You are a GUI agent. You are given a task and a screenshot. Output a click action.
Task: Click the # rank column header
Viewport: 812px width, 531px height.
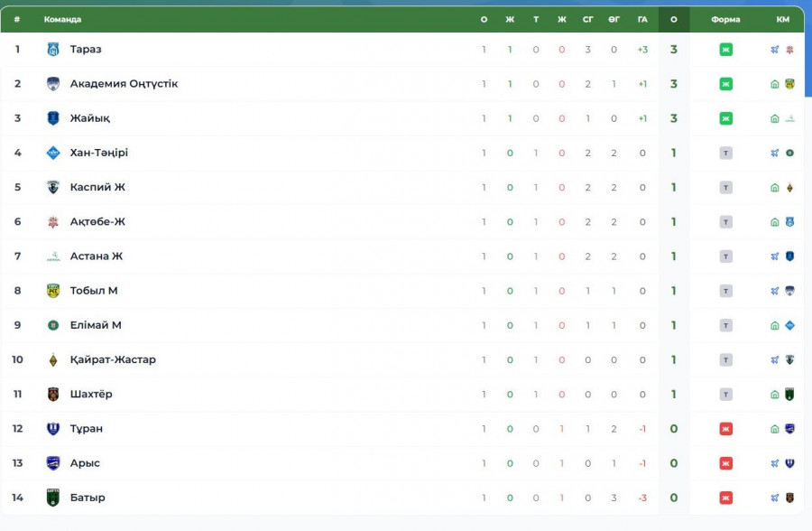tap(17, 19)
